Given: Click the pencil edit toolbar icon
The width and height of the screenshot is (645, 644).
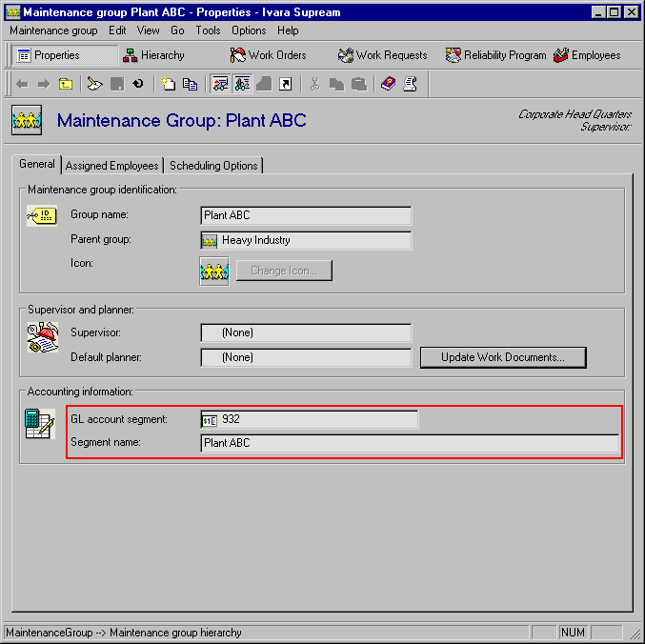Looking at the screenshot, I should [x=94, y=84].
